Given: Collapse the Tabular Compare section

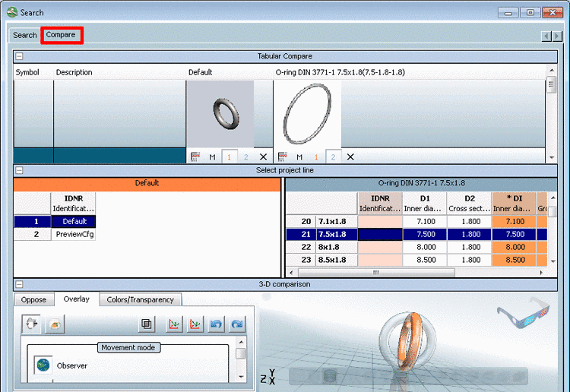Looking at the screenshot, I should click(19, 56).
